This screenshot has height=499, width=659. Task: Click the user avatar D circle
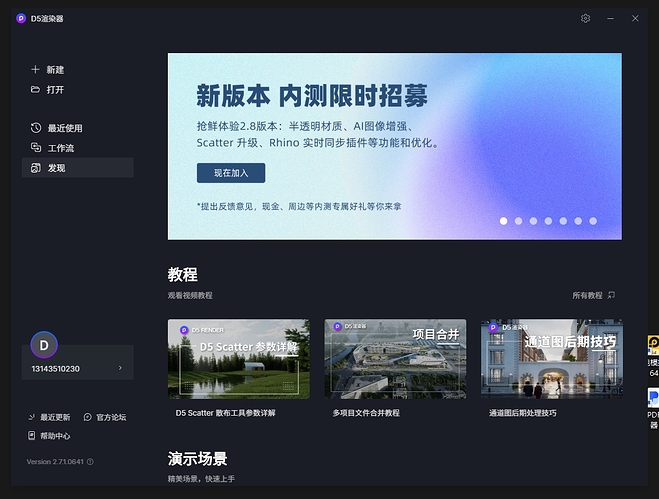coord(44,345)
